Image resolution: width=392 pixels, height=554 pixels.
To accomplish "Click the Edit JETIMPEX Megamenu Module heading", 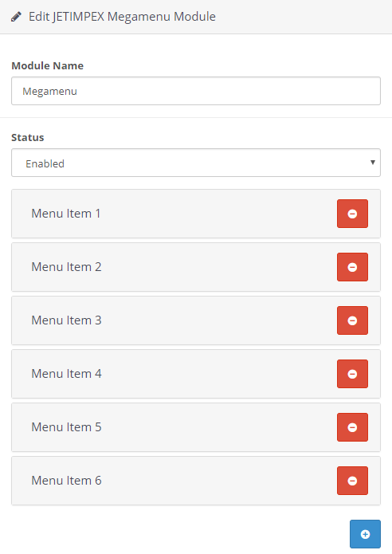I will tap(122, 17).
